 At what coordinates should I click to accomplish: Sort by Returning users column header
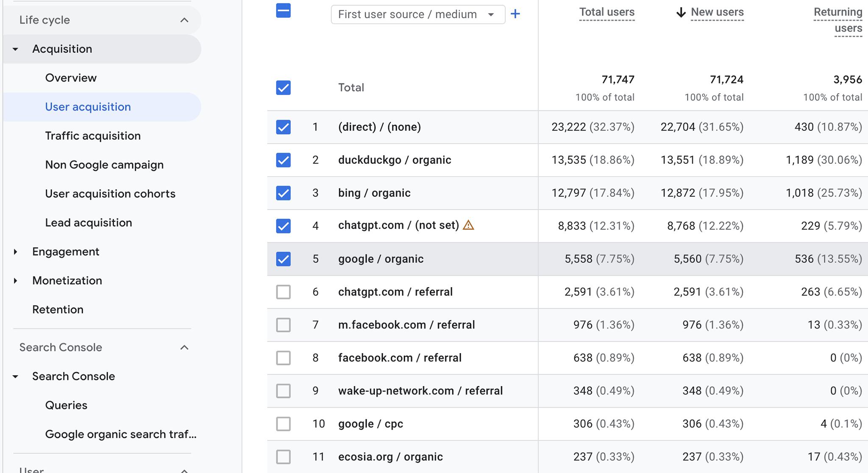pos(838,20)
